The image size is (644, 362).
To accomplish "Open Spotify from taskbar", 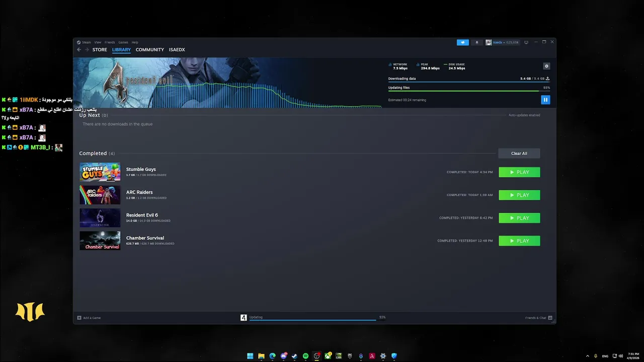I will coord(305,356).
